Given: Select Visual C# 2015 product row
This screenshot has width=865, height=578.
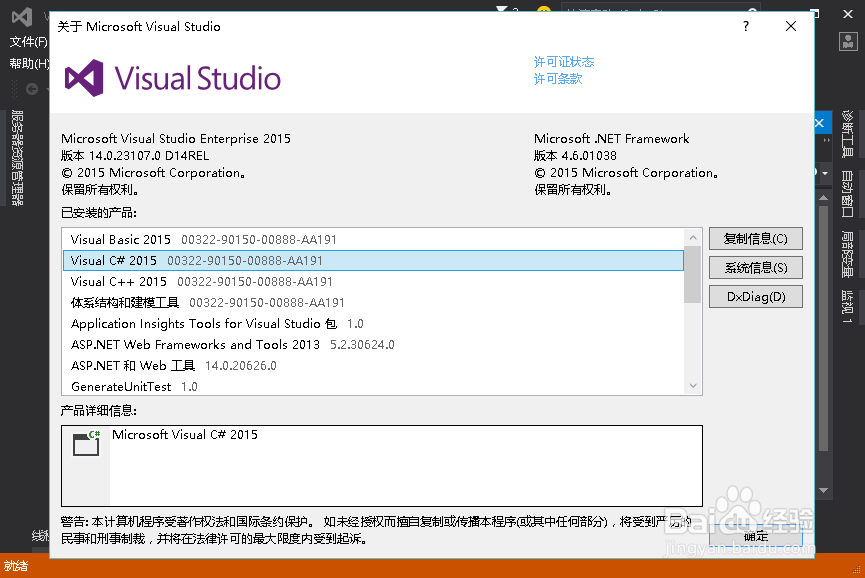Looking at the screenshot, I should (373, 260).
